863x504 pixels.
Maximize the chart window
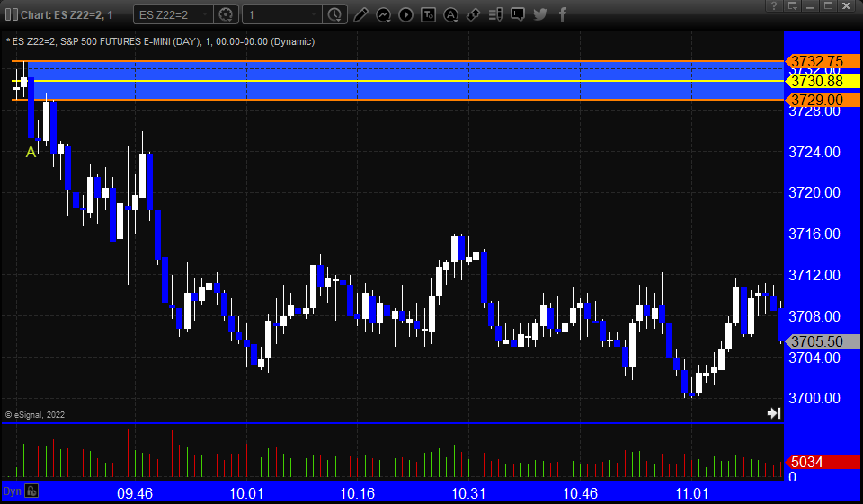[828, 5]
